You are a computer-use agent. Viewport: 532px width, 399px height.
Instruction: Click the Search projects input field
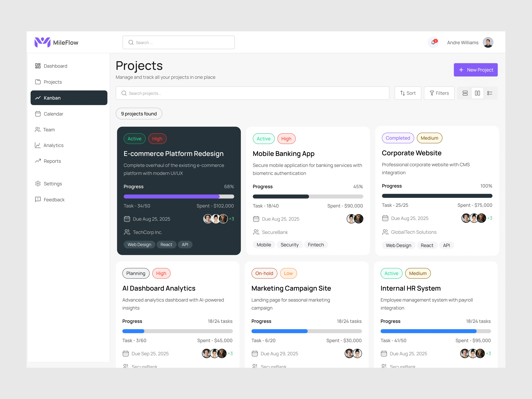tap(252, 93)
